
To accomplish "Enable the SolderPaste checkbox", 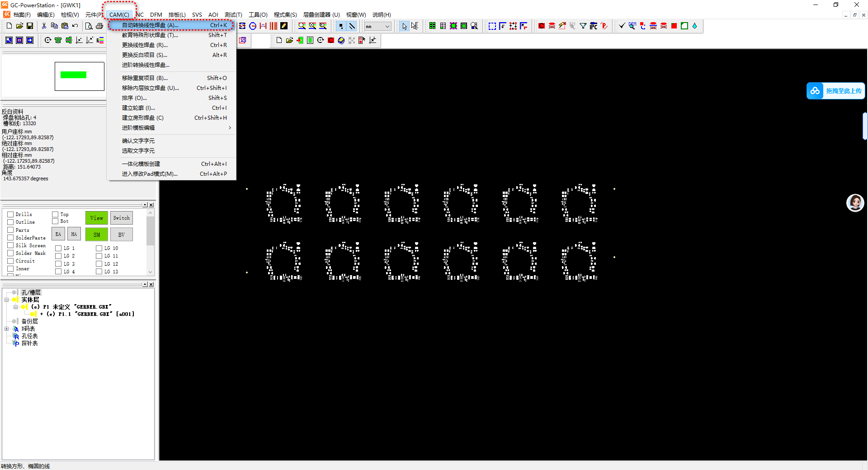I will [10, 238].
